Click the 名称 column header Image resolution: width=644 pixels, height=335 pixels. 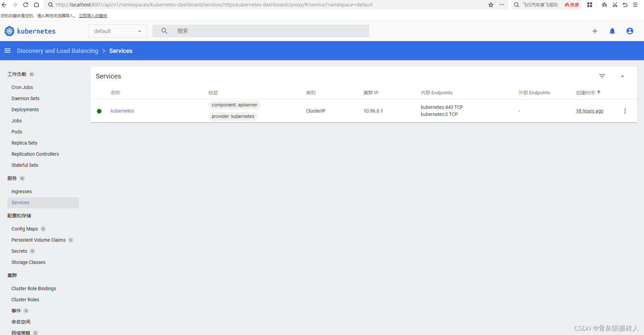pos(115,93)
